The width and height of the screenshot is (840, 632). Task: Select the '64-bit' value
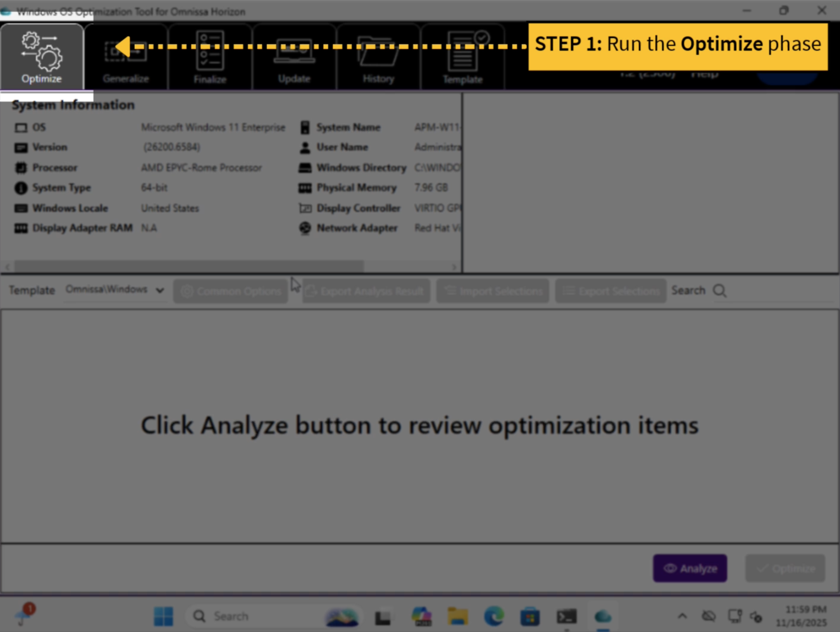tap(154, 188)
